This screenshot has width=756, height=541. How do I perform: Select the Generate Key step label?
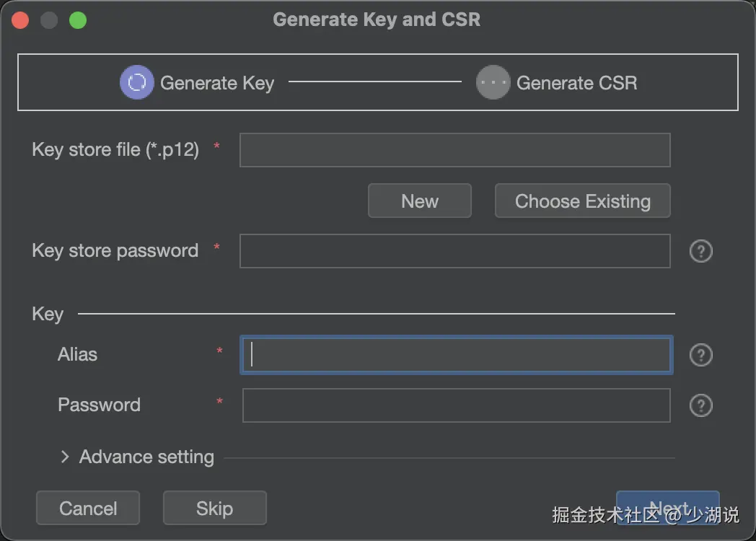(x=217, y=83)
